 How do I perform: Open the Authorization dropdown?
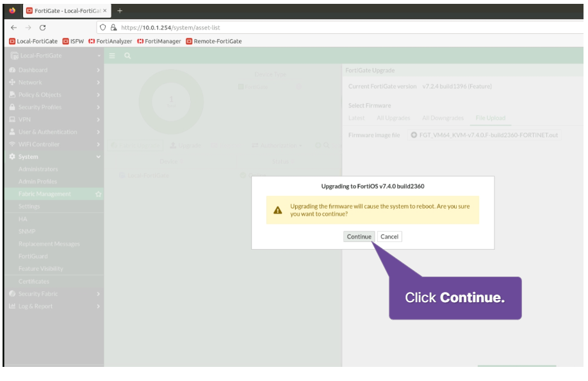coord(277,145)
